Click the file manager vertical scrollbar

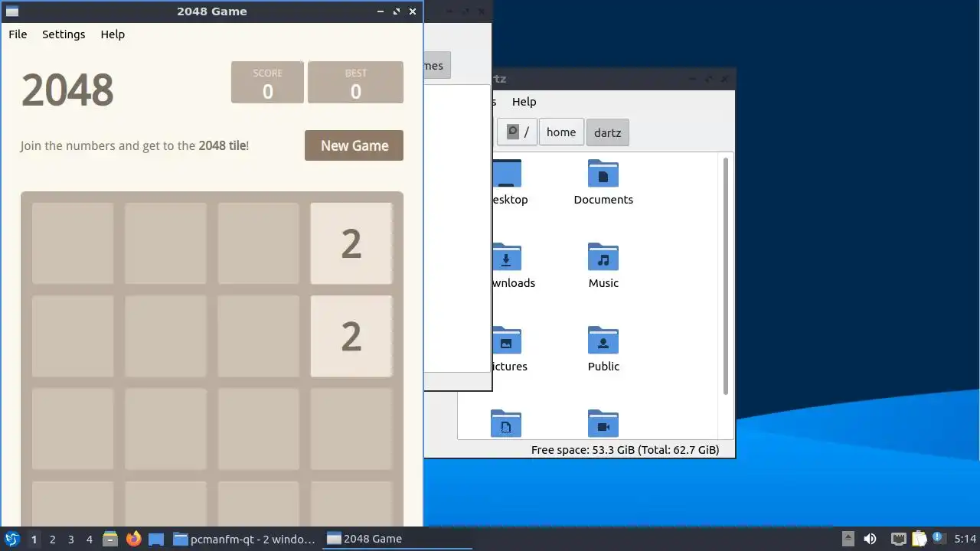coord(726,275)
